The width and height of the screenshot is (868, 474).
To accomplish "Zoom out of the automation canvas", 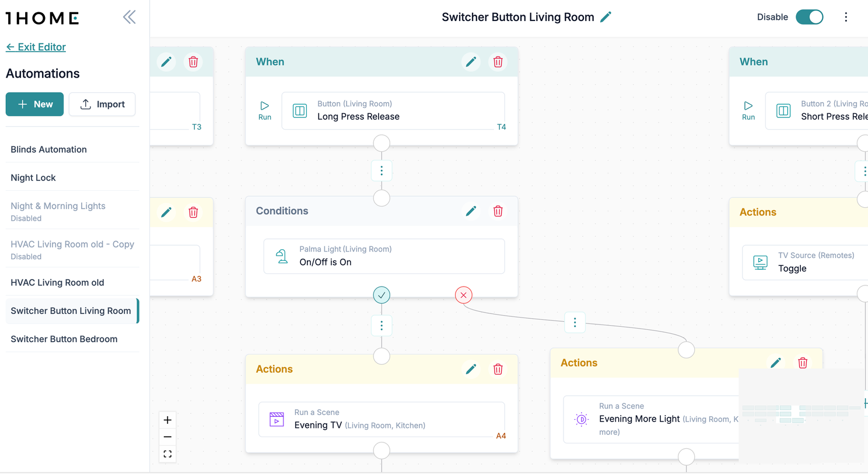I will [167, 437].
